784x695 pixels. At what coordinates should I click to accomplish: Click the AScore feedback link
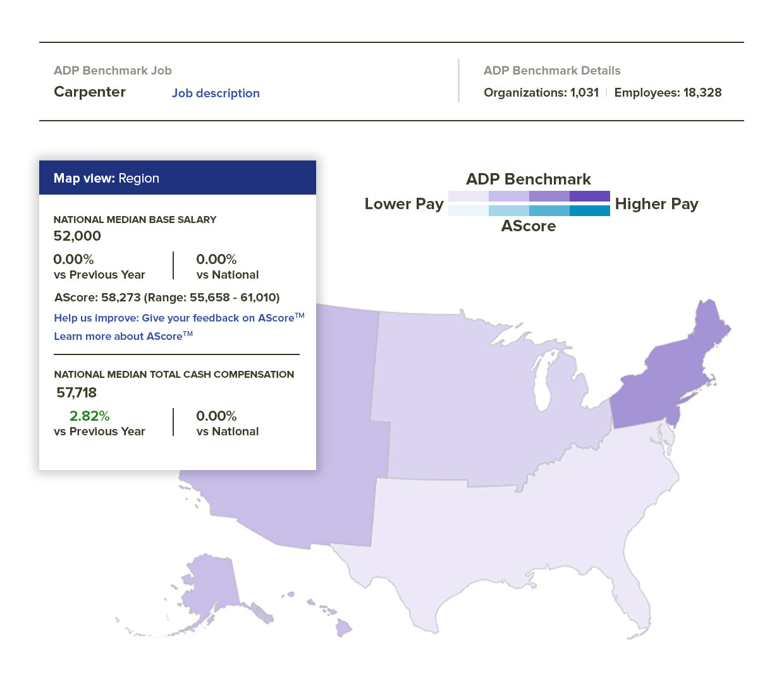177,318
